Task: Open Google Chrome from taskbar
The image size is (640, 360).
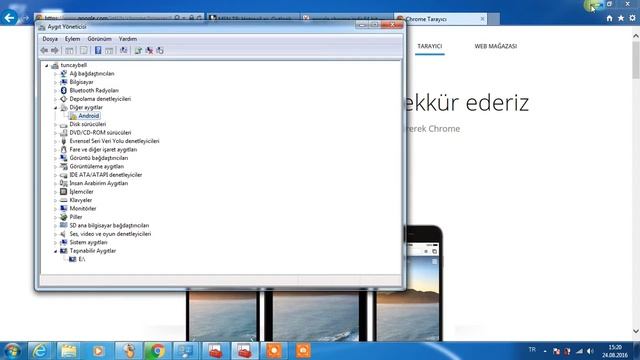Action: click(157, 351)
